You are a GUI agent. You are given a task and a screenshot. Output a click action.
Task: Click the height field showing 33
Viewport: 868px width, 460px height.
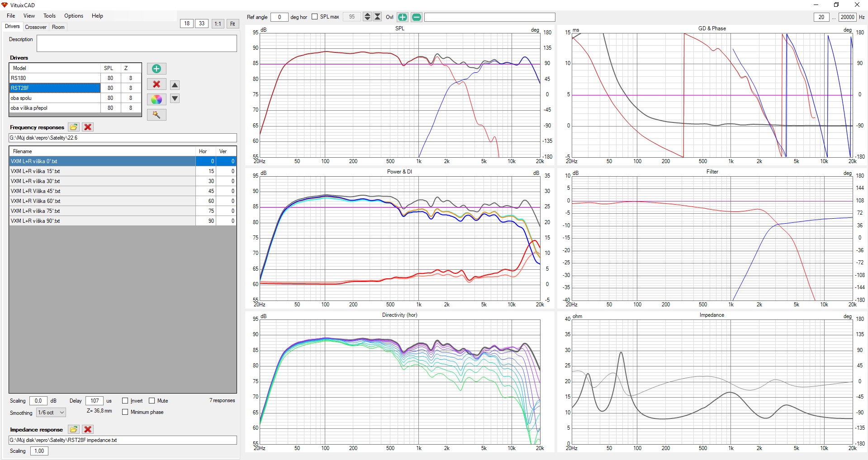pos(202,23)
